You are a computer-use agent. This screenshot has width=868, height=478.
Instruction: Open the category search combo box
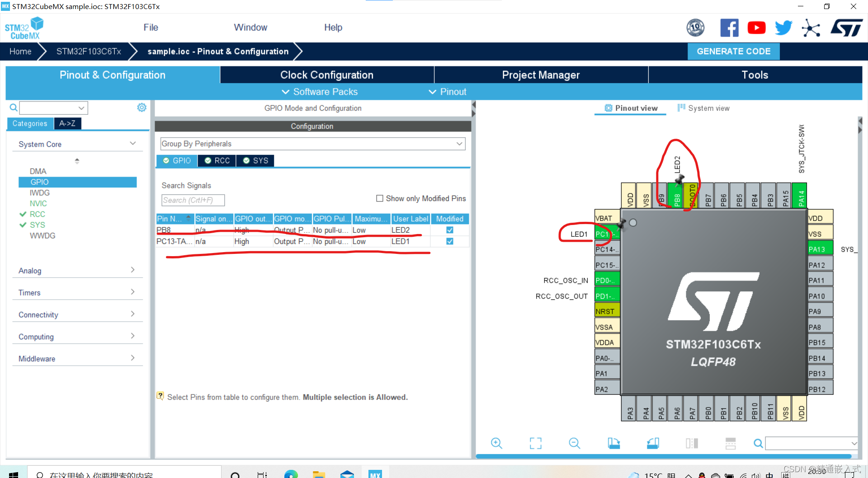coord(54,108)
